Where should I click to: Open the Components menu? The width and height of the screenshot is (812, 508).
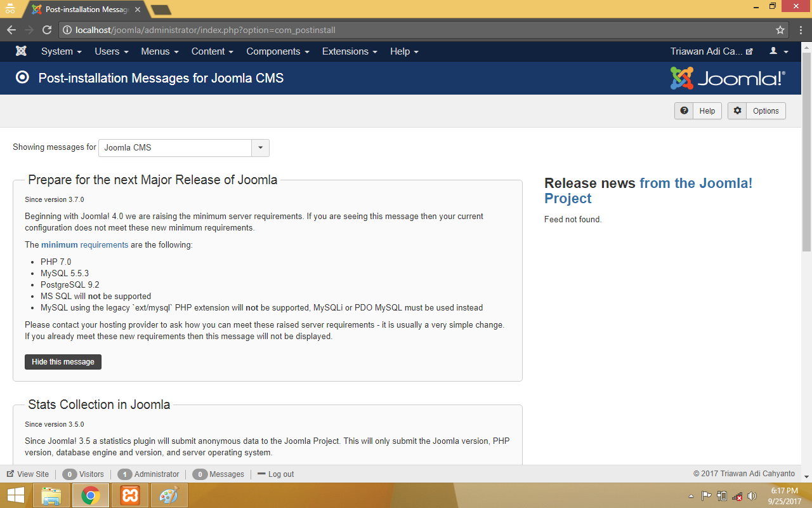point(278,51)
